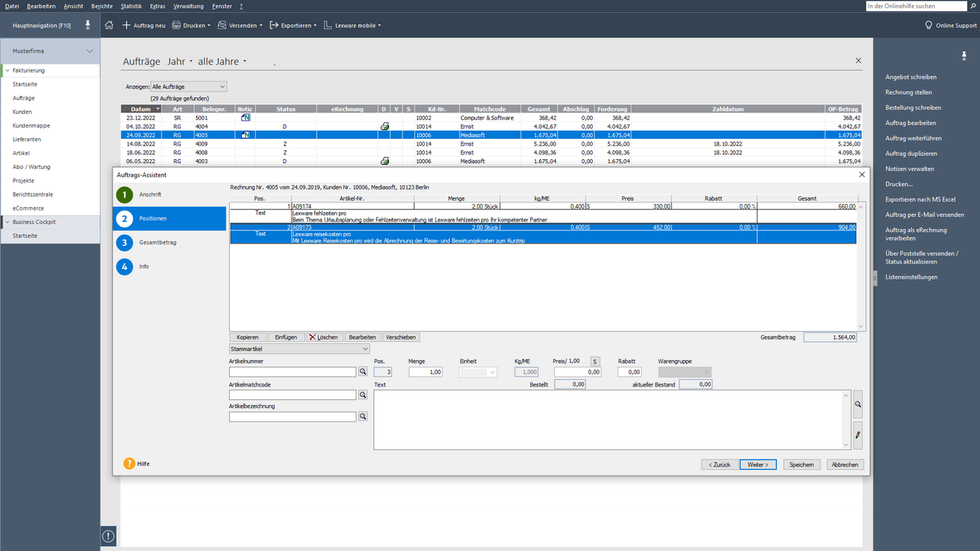Click the note icon in order 4005's row
The width and height of the screenshot is (980, 551).
tap(246, 135)
